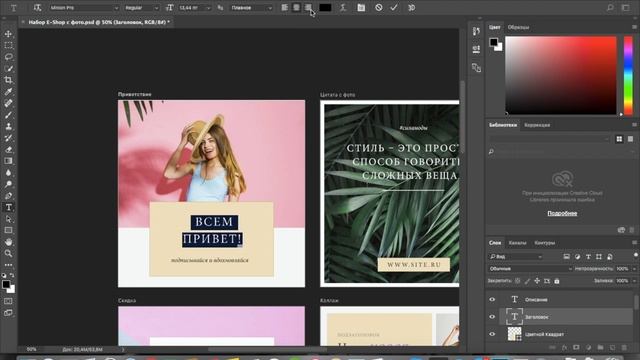Toggle the type layers filter

pyautogui.click(x=588, y=257)
